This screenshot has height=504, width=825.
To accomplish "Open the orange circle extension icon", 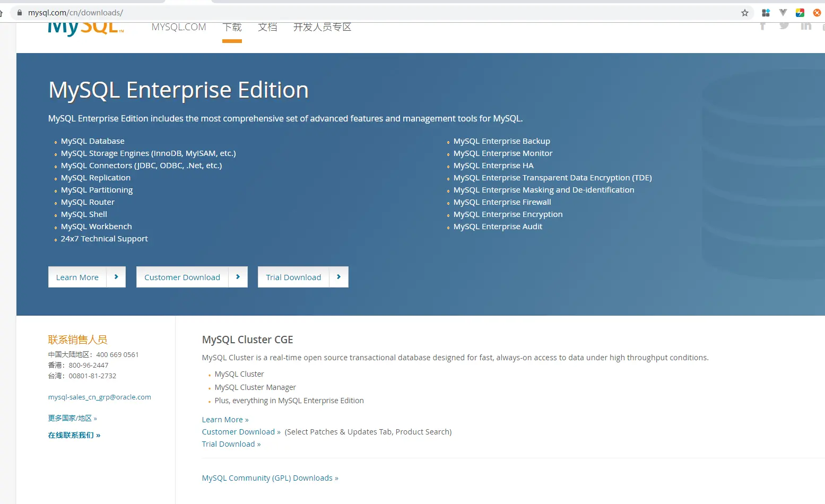I will click(x=817, y=13).
